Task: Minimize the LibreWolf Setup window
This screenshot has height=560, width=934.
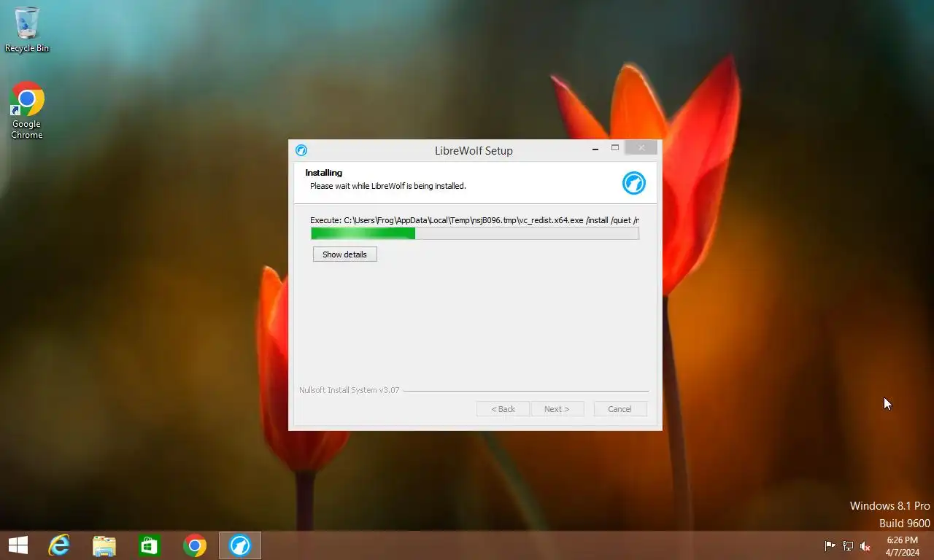Action: (595, 149)
